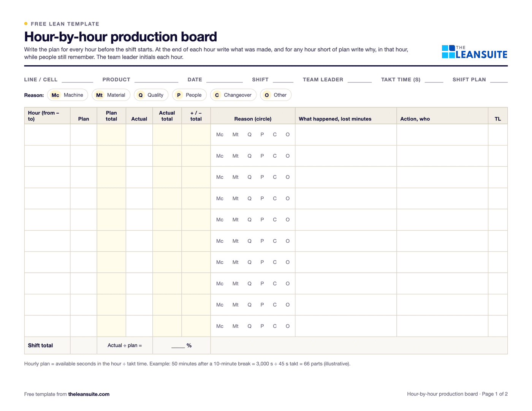532x411 pixels.
Task: Click the "Reason (circle)" column header
Action: [x=253, y=116]
